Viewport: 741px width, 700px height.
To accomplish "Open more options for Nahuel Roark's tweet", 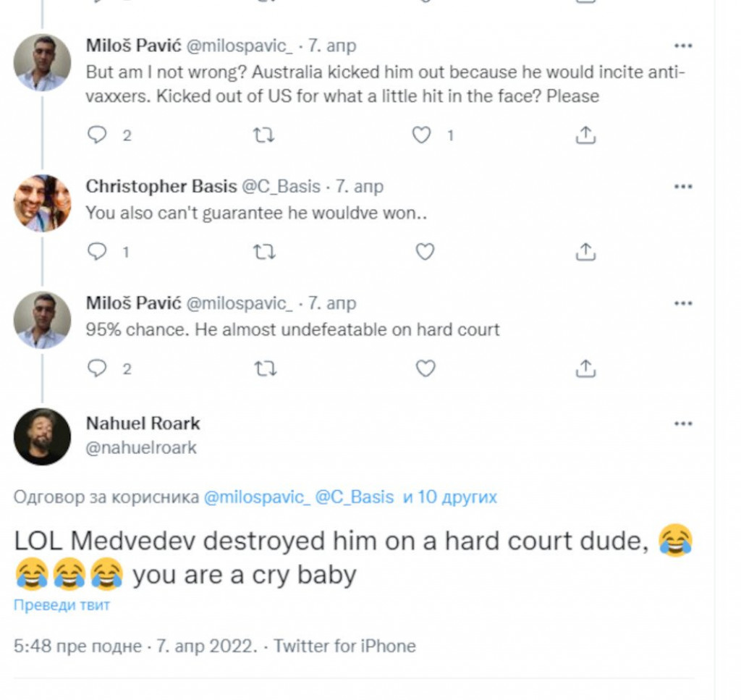I will [x=682, y=423].
